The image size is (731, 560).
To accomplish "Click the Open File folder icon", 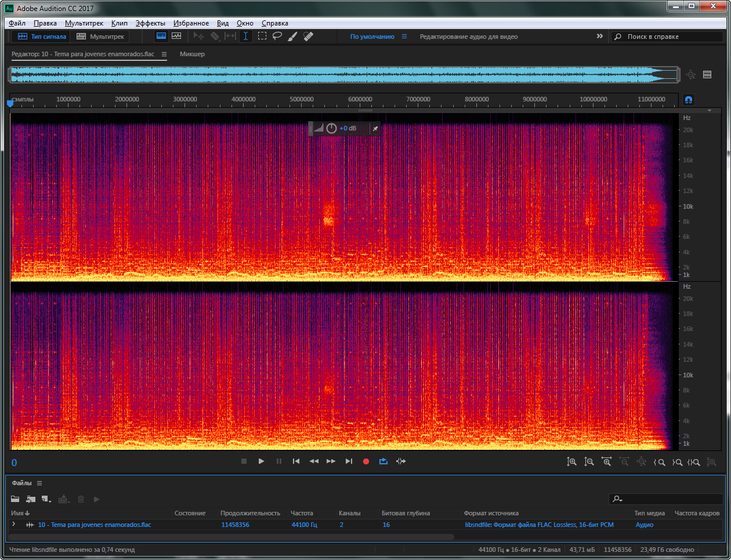I will pos(15,499).
